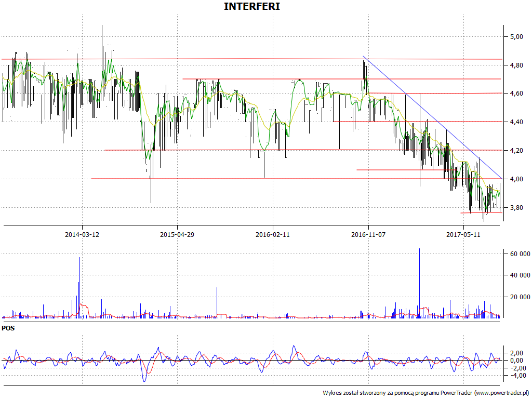Click the 20 000 volume axis label
This screenshot has width=532, height=399.
coord(520,297)
